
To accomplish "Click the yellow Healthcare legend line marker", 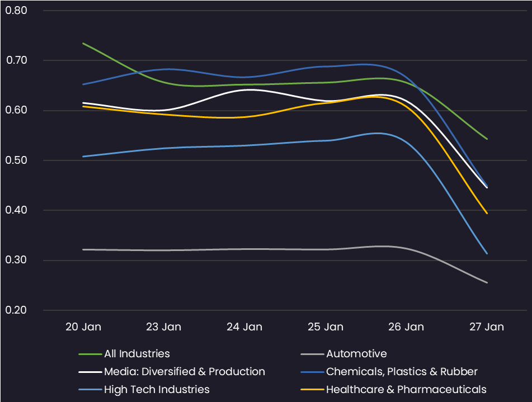I will pos(312,390).
